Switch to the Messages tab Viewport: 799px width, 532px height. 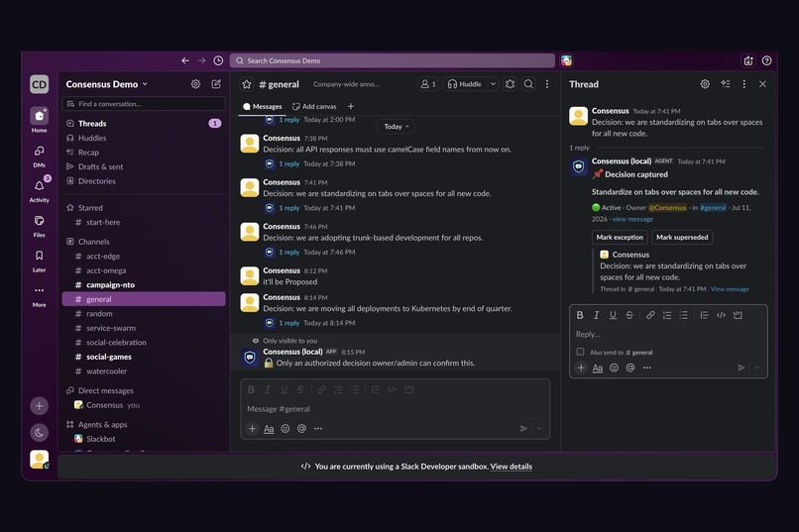tap(263, 106)
